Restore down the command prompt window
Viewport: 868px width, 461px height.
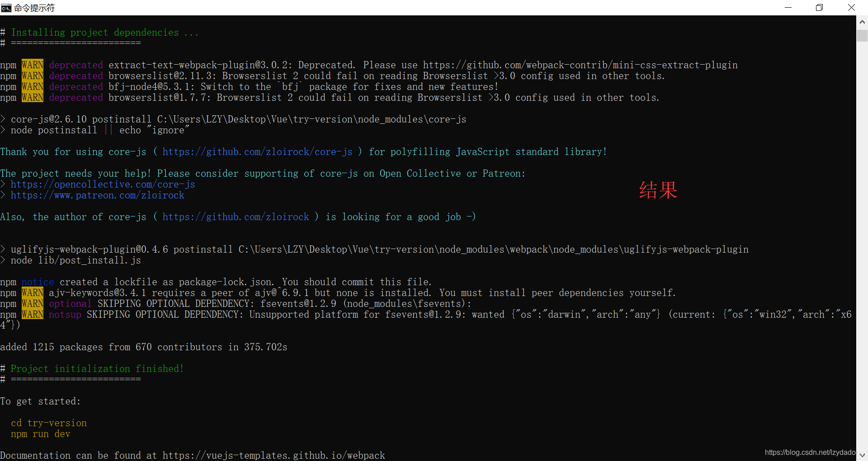(819, 8)
